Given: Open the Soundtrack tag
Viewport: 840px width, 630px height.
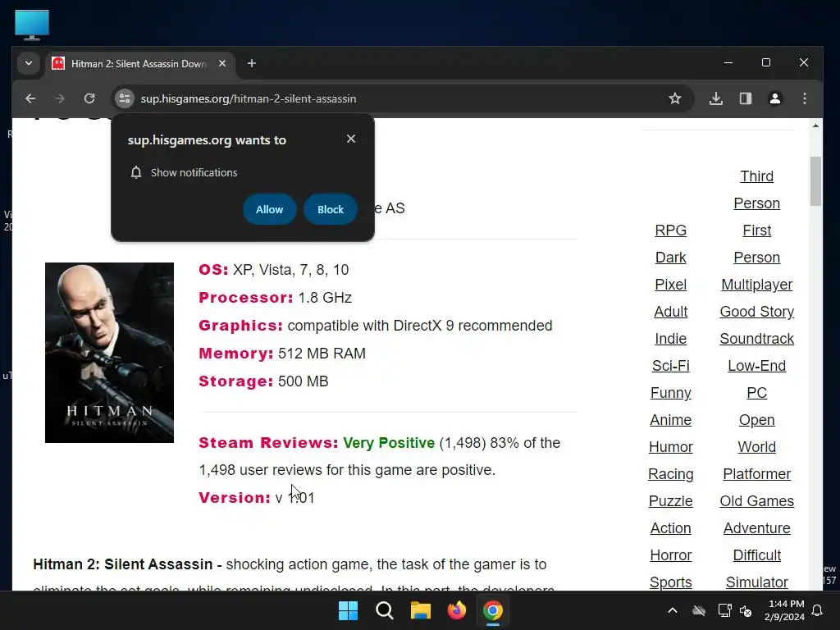Looking at the screenshot, I should coord(756,339).
